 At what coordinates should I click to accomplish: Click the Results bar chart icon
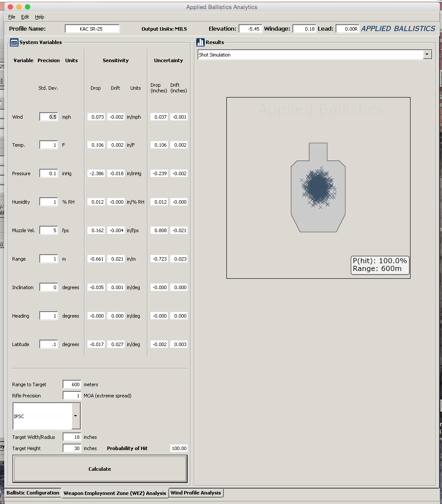click(201, 42)
